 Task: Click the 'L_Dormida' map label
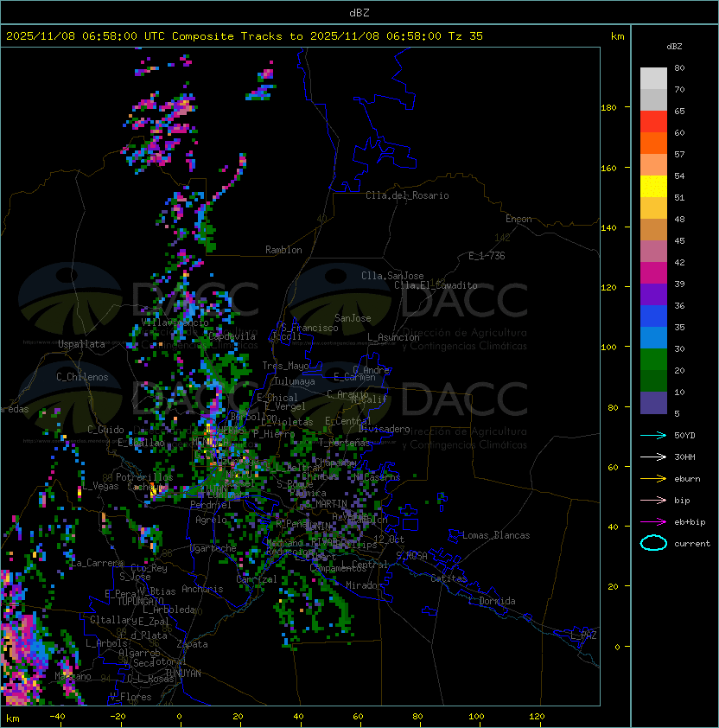(x=492, y=601)
